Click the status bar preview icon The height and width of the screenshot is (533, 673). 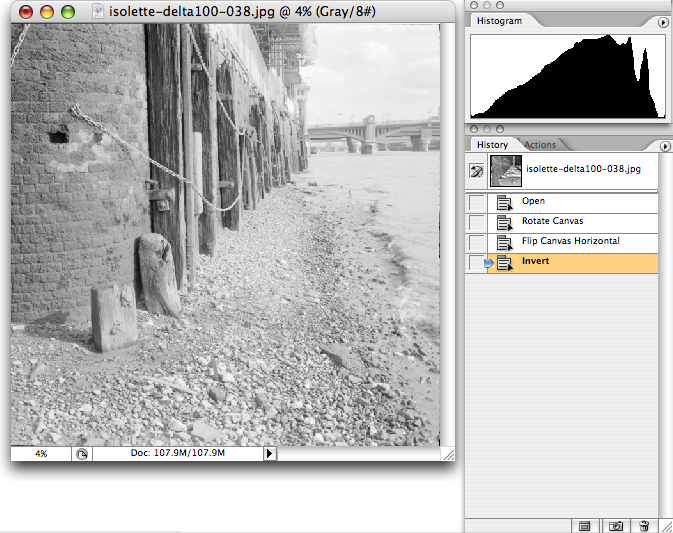[x=82, y=454]
